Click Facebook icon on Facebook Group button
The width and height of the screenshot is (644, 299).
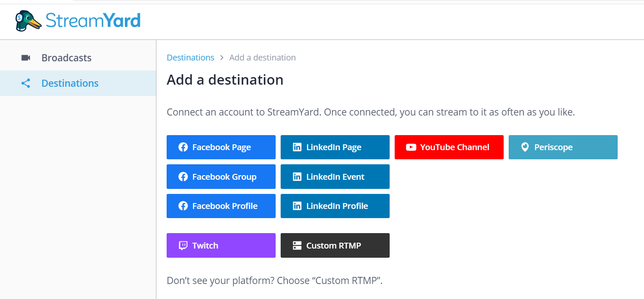[183, 177]
